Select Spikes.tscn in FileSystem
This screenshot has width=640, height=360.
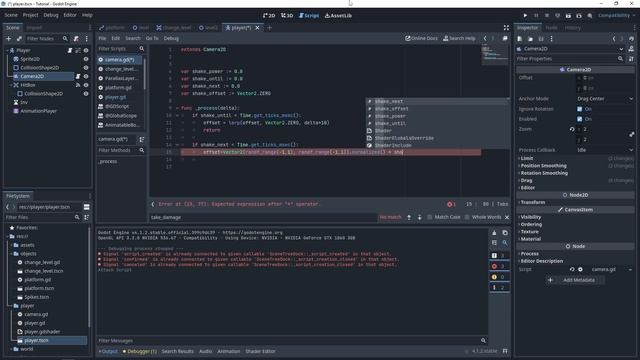(x=37, y=297)
